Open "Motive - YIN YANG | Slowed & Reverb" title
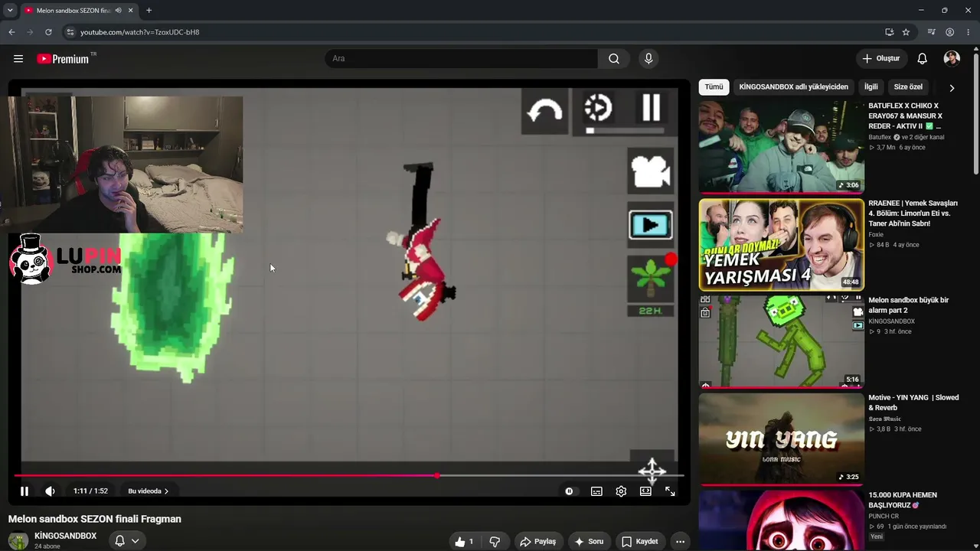 [913, 403]
